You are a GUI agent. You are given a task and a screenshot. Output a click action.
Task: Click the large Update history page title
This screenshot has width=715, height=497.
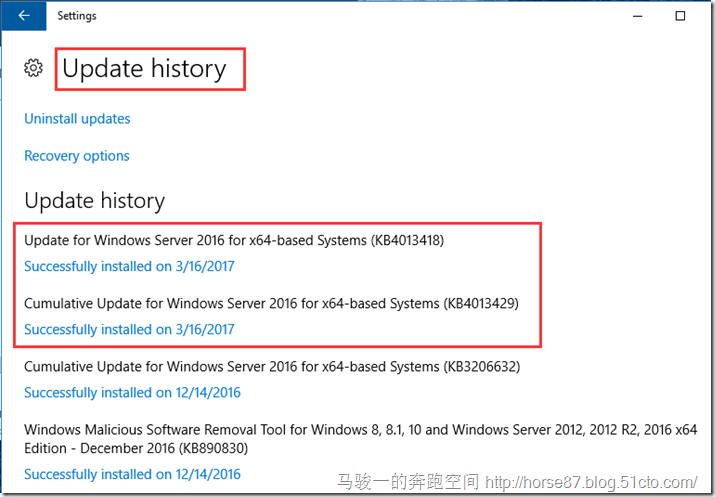coord(144,69)
